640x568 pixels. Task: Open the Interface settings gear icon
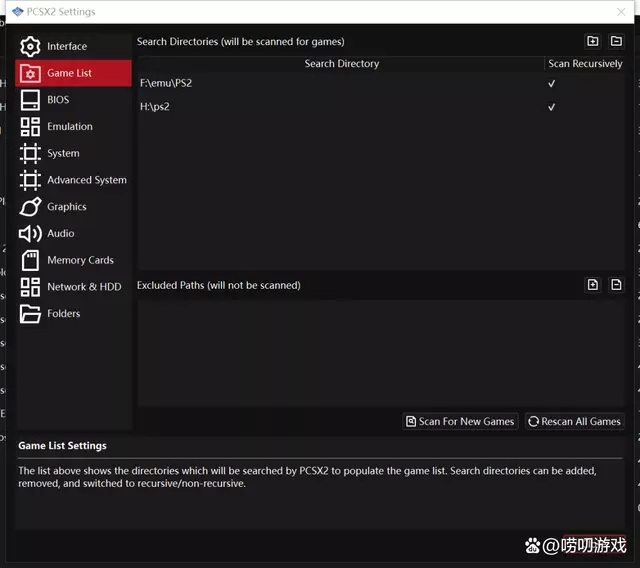point(30,47)
